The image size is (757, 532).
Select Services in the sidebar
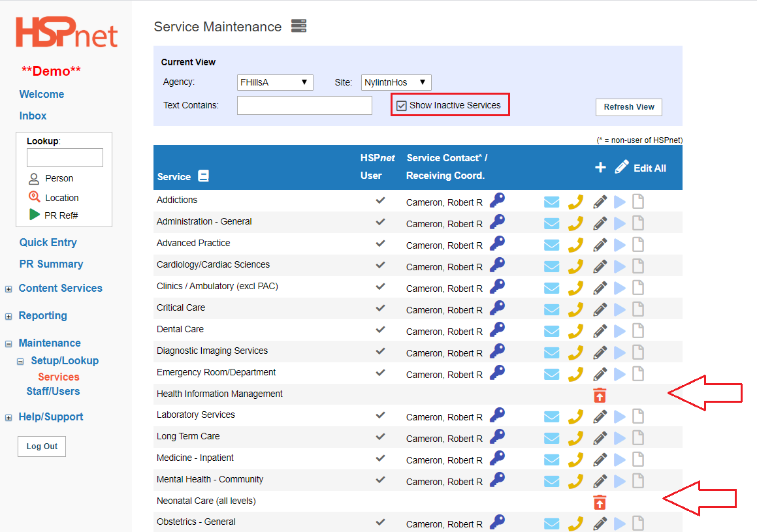[58, 377]
